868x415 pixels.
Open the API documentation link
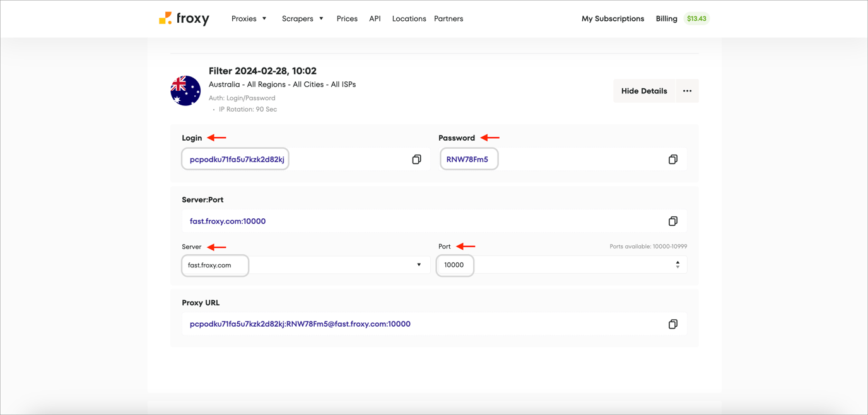375,18
